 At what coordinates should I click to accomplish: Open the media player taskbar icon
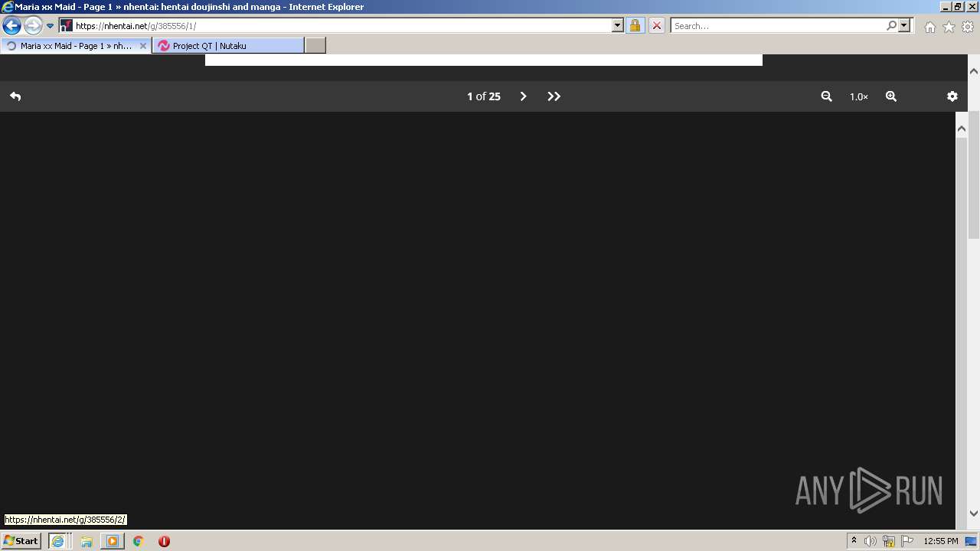coord(113,541)
